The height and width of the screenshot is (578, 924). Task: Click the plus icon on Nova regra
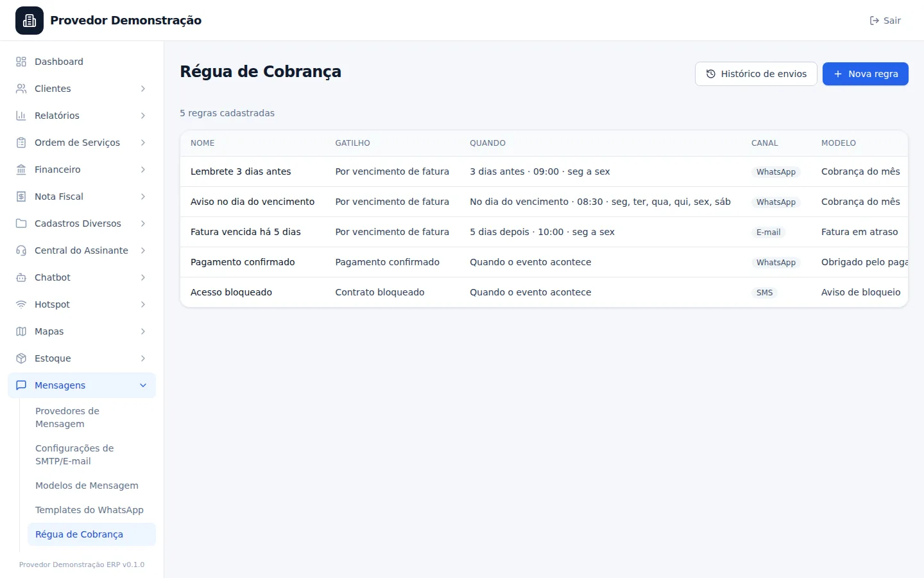pos(838,74)
